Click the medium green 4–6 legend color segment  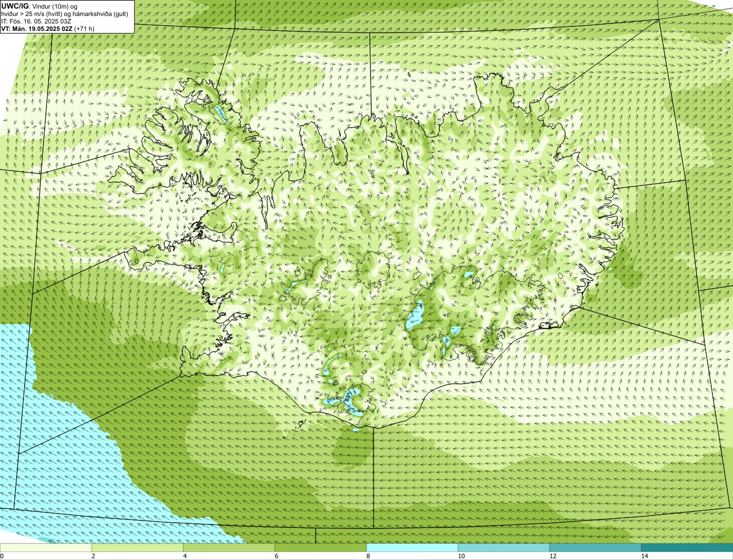tap(229, 548)
